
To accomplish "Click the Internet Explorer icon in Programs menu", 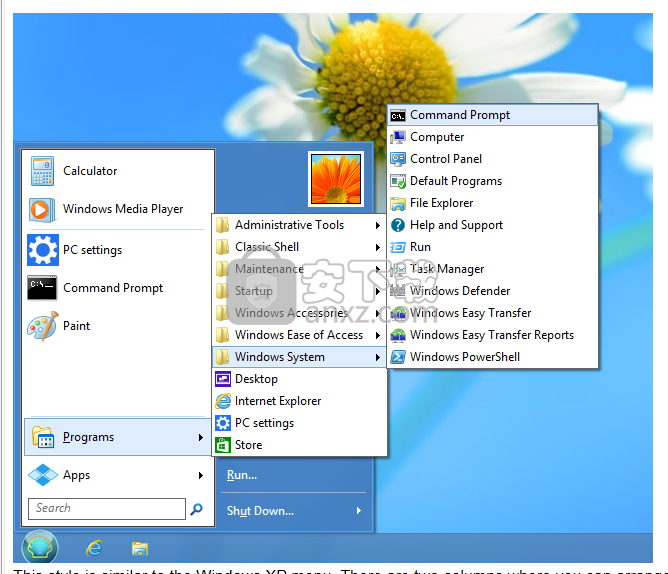I will click(223, 401).
